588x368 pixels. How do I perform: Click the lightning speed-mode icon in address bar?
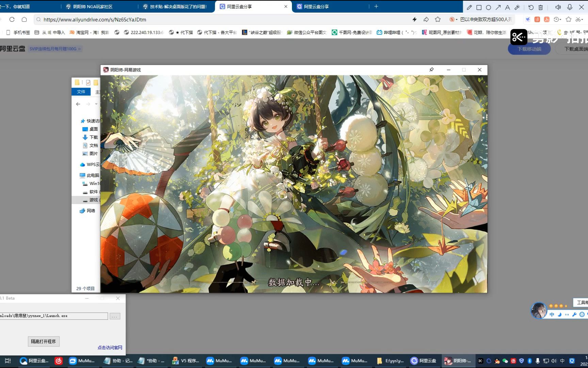pyautogui.click(x=414, y=19)
